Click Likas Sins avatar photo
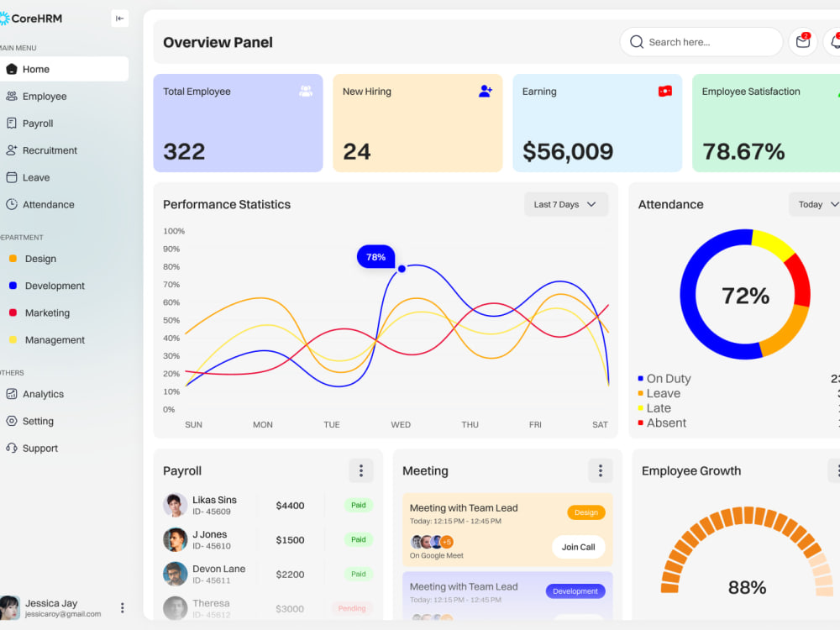 click(x=176, y=505)
